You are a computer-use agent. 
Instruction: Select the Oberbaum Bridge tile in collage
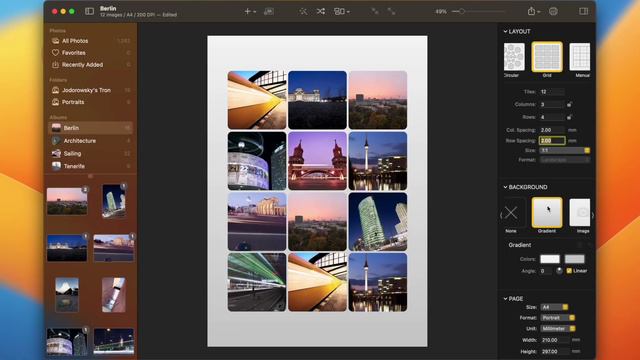click(x=317, y=161)
